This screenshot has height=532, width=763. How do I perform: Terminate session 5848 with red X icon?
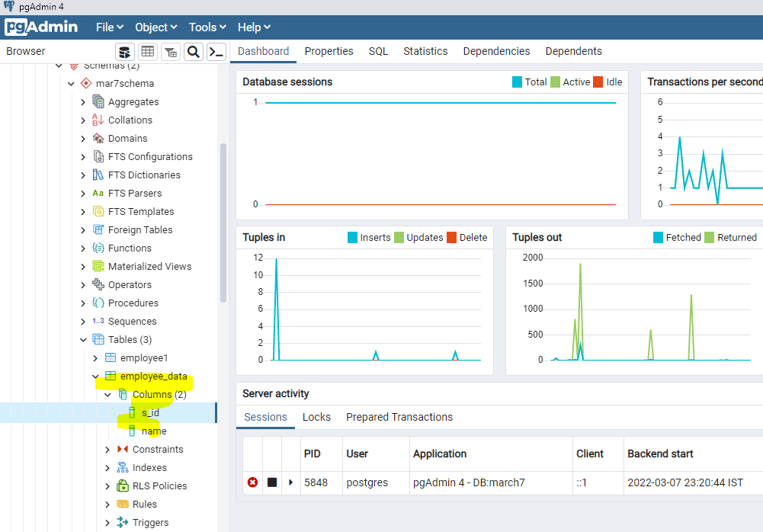click(x=252, y=482)
